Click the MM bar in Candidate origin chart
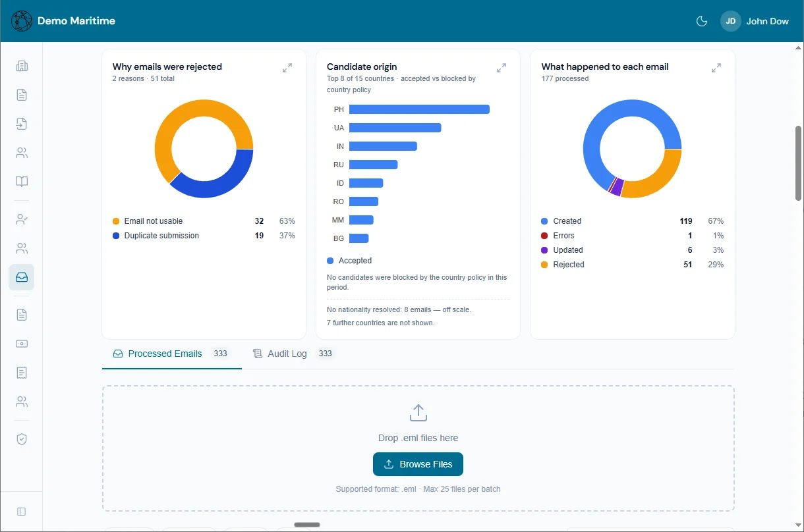The width and height of the screenshot is (804, 532). point(361,220)
